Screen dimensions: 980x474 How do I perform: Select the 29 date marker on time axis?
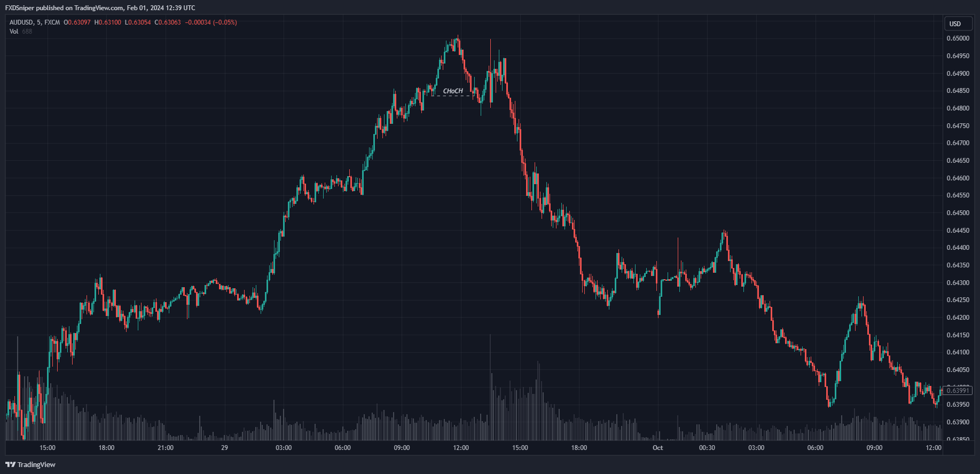[224, 448]
